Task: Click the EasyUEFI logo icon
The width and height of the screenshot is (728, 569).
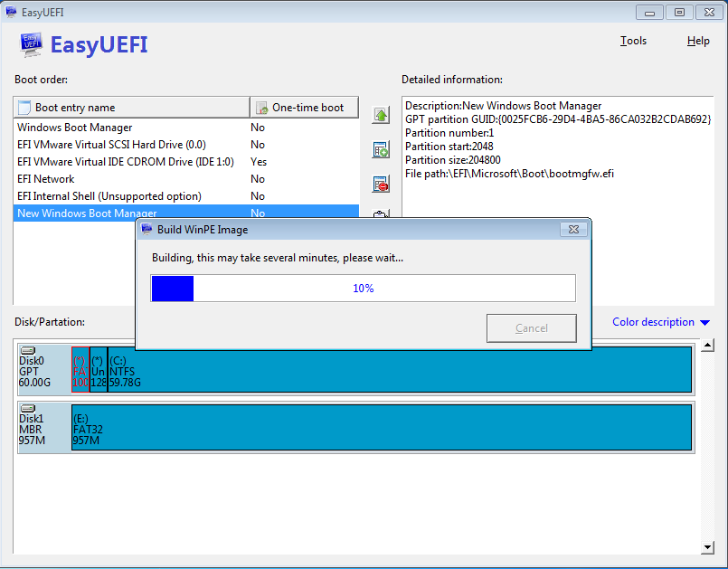Action: [31, 45]
